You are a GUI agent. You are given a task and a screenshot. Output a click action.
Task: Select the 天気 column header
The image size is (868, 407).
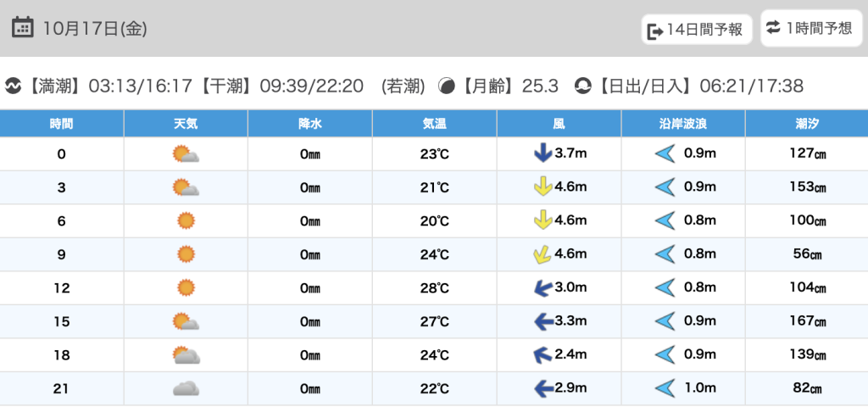click(186, 124)
